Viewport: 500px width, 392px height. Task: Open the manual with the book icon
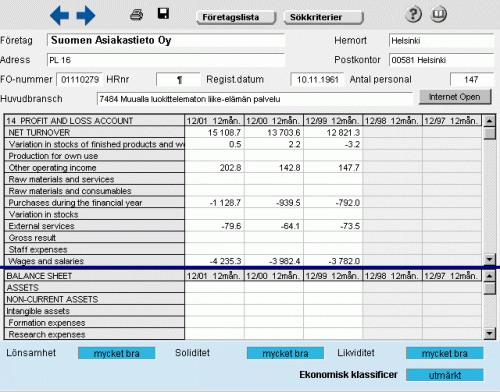point(438,15)
